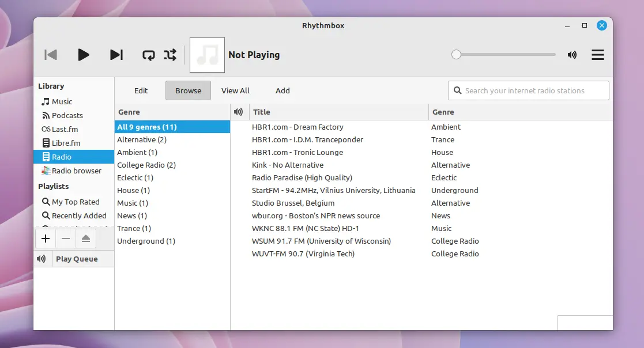Viewport: 644px width, 348px height.
Task: Skip to the previous track
Action: [51, 55]
